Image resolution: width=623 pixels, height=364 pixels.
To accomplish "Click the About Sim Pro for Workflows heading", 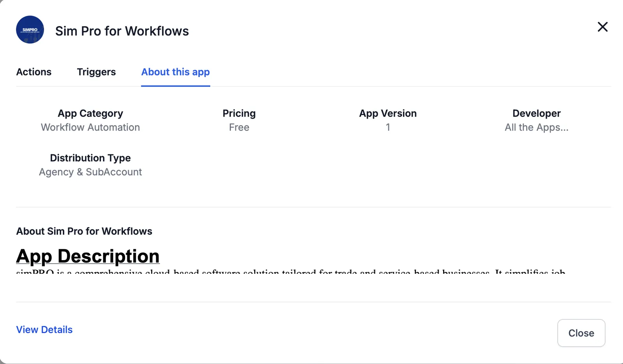I will tap(84, 231).
